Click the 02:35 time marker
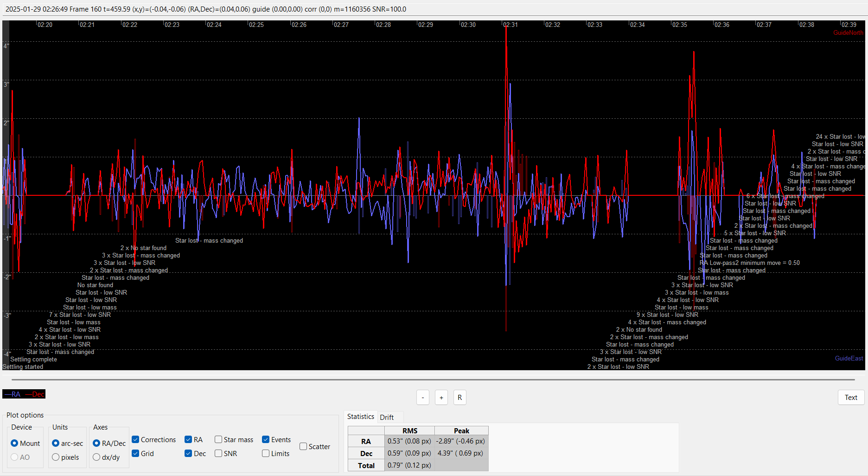The height and width of the screenshot is (476, 868). click(x=680, y=25)
